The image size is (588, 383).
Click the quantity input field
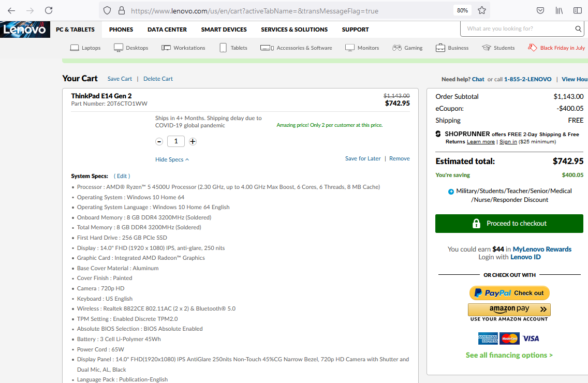click(x=176, y=141)
